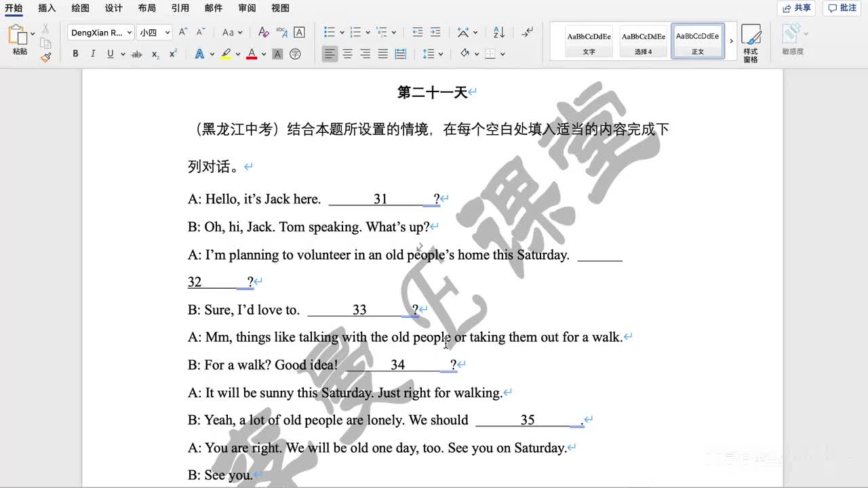Image resolution: width=868 pixels, height=488 pixels.
Task: Click the borders grid icon
Action: pyautogui.click(x=490, y=54)
